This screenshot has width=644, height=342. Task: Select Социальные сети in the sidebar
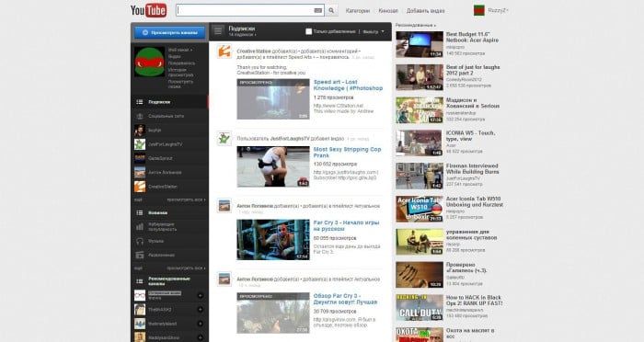(169, 116)
